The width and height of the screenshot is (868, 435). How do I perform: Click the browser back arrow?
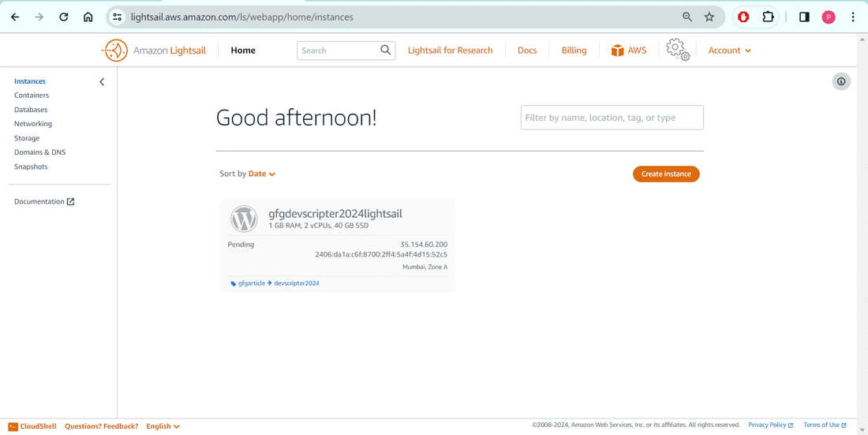(15, 17)
